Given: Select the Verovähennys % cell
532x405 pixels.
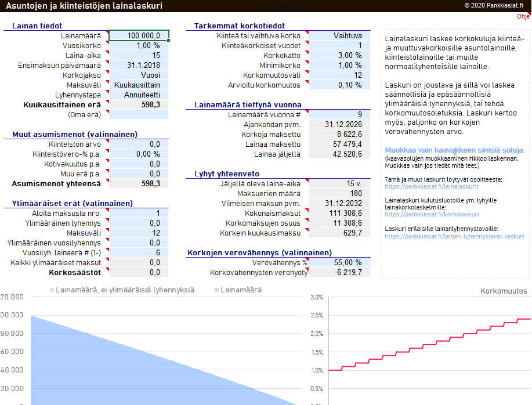Looking at the screenshot, I should pyautogui.click(x=338, y=262).
